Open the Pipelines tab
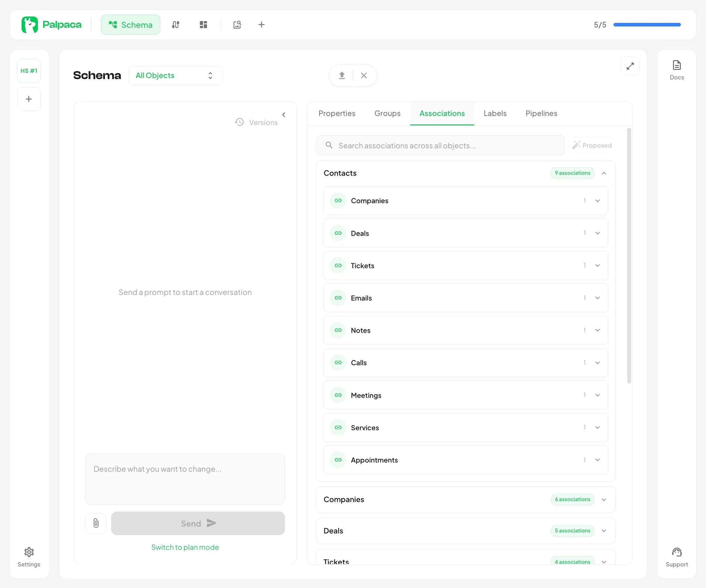Viewport: 706px width, 588px height. 541,114
